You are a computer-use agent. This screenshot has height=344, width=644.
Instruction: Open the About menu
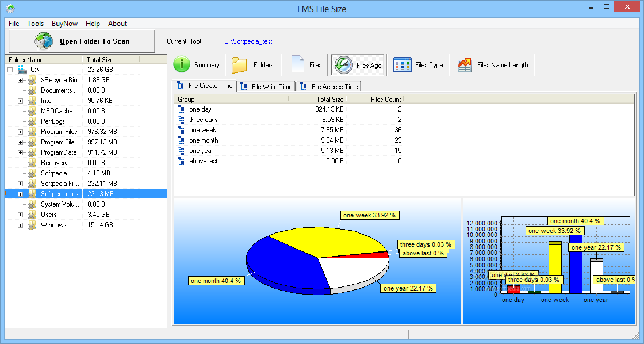point(117,24)
